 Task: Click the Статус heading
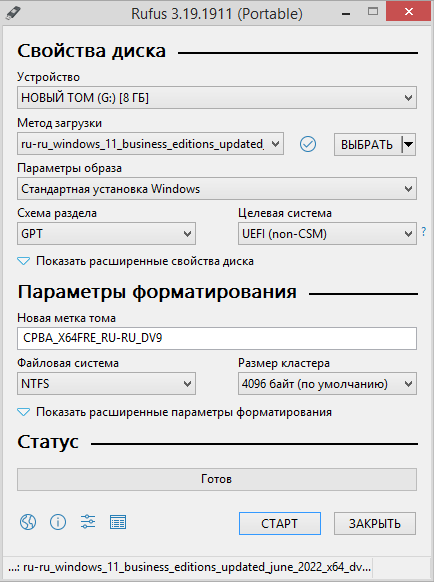[48, 442]
